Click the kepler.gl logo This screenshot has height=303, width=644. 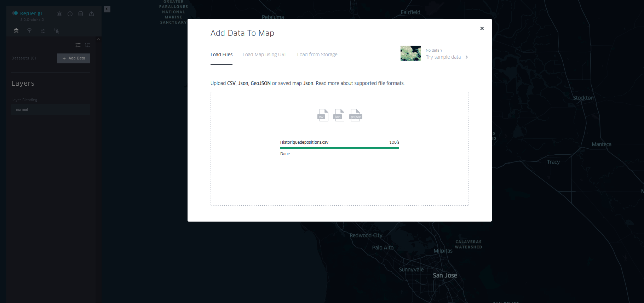point(27,13)
